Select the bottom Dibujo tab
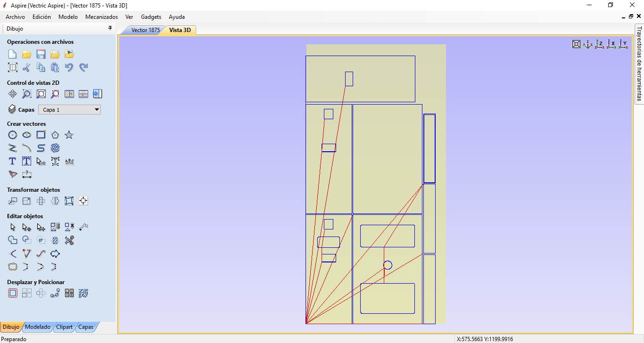 point(11,327)
